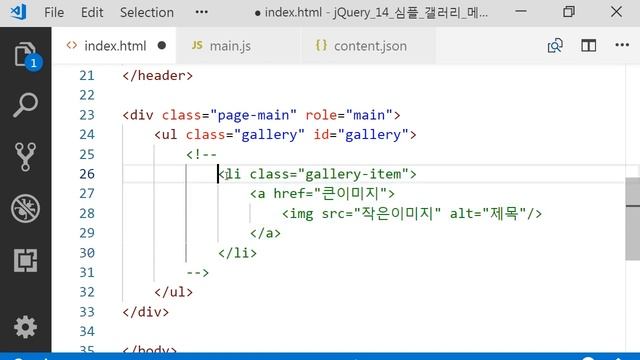Click the "gallery-item" class value
Viewport: 640px width, 360px height.
click(x=353, y=174)
